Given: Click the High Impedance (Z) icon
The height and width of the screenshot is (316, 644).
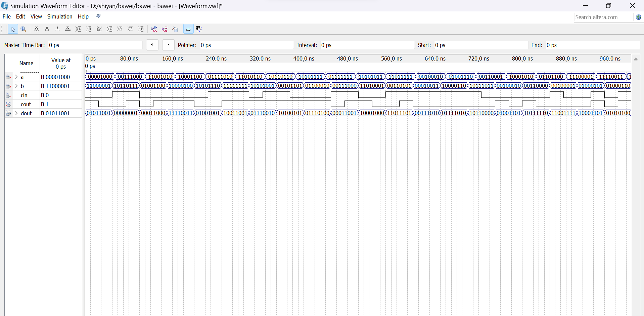Looking at the screenshot, I should (x=68, y=29).
